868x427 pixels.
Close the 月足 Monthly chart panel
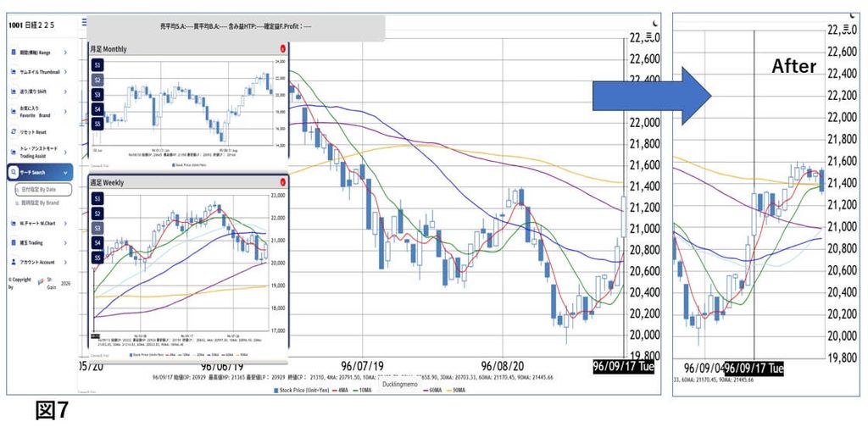[283, 48]
